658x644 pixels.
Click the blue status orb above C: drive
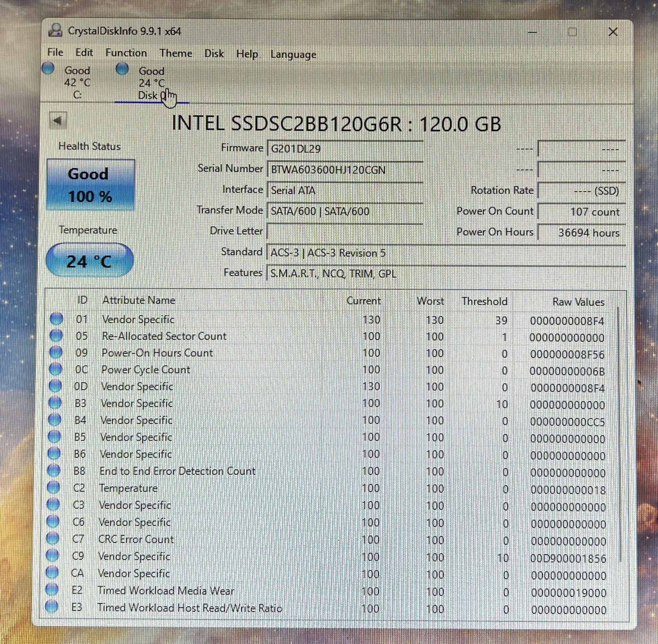[48, 68]
